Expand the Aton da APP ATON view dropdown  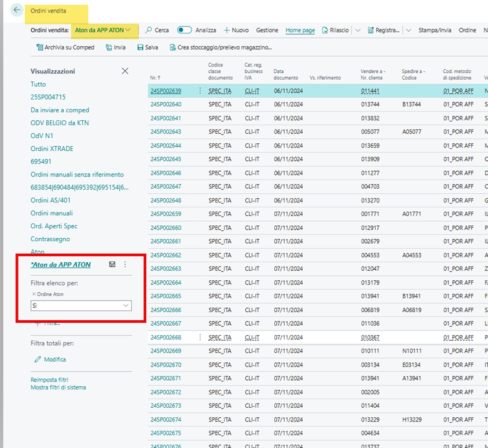click(x=128, y=30)
